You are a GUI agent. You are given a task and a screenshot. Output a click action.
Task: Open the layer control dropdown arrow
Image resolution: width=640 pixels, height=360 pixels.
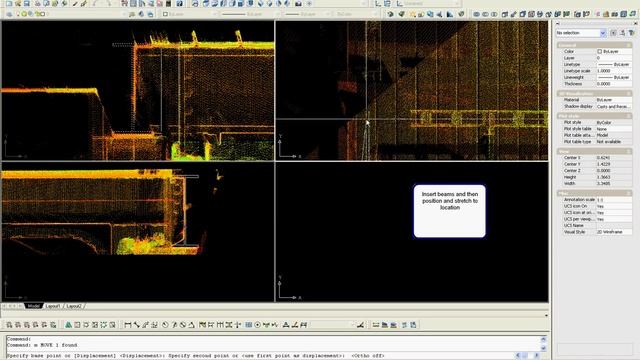pos(124,14)
